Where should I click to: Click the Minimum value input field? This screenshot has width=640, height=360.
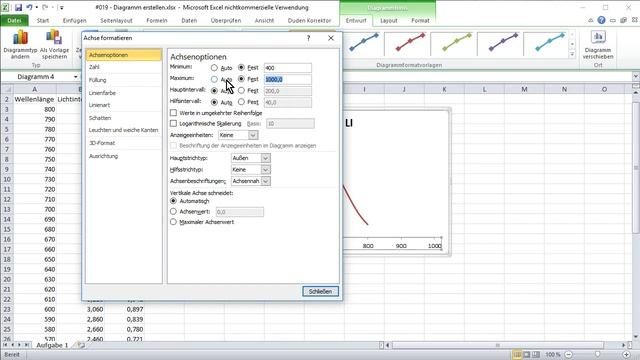[288, 68]
